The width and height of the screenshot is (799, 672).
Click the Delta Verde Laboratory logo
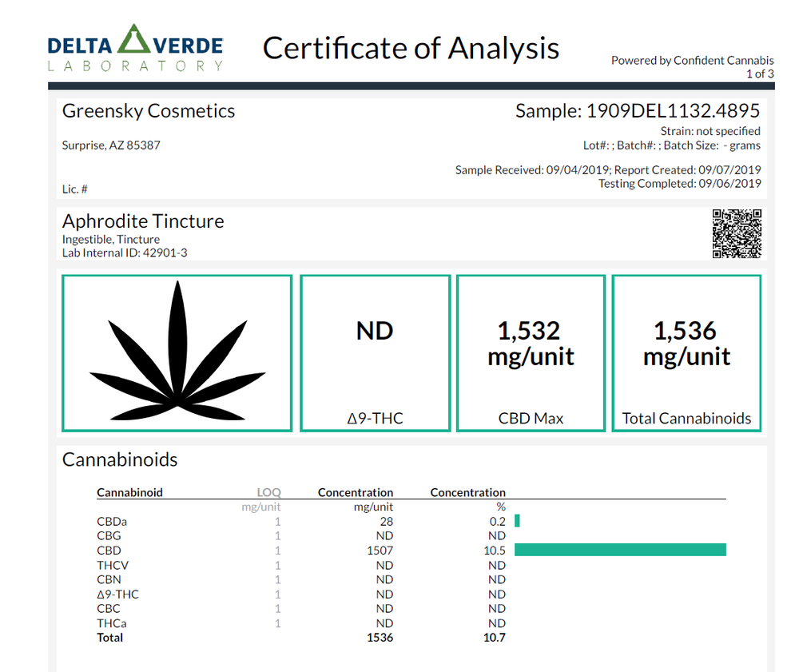coord(135,48)
